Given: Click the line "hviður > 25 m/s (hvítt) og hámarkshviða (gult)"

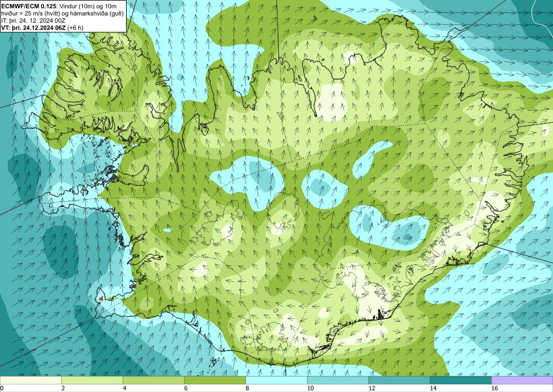Looking at the screenshot, I should coord(62,13).
